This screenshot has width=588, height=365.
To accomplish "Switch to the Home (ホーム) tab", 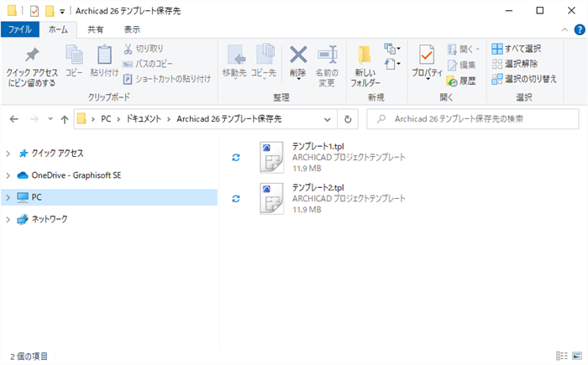I will [x=58, y=29].
